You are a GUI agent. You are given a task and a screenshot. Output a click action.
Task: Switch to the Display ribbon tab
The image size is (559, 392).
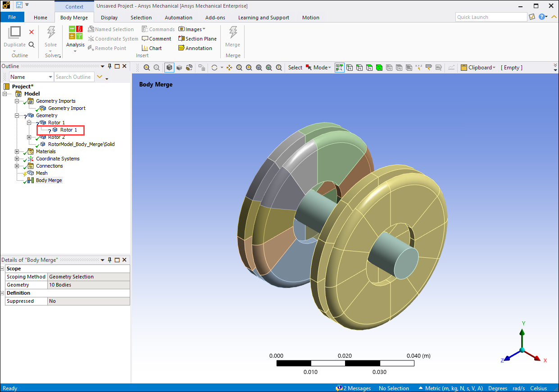(109, 18)
